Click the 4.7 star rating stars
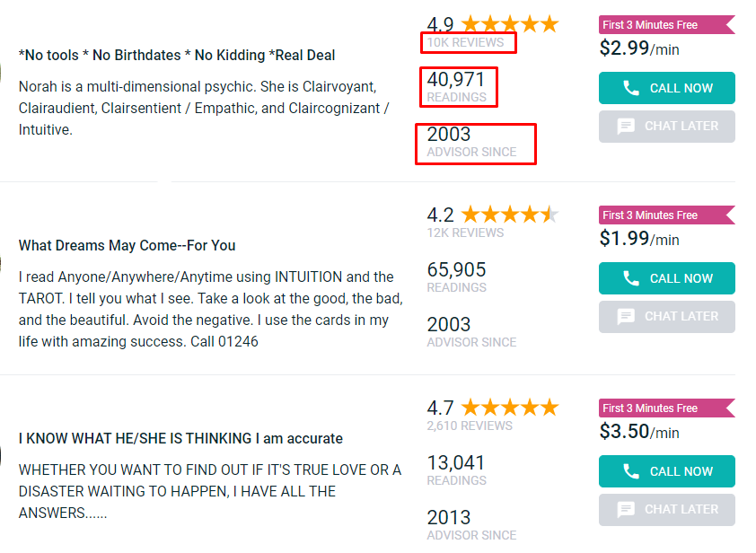Viewport: 756px width, 553px height. [510, 408]
